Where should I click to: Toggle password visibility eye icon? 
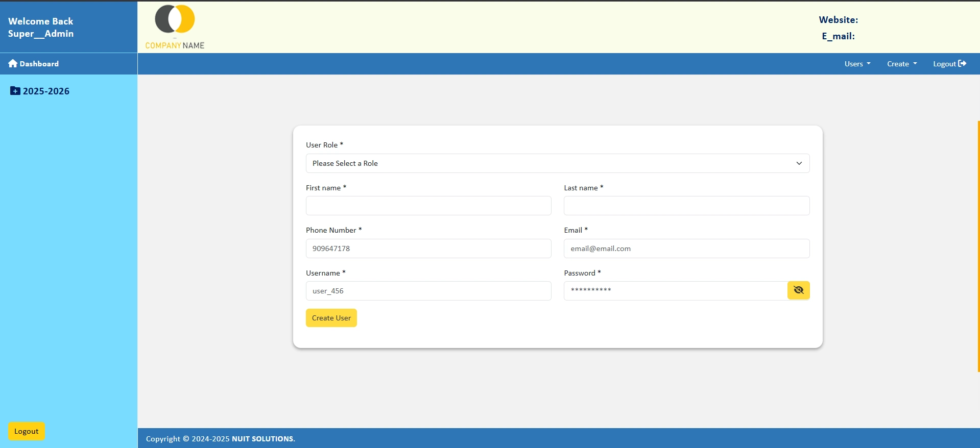(x=798, y=290)
